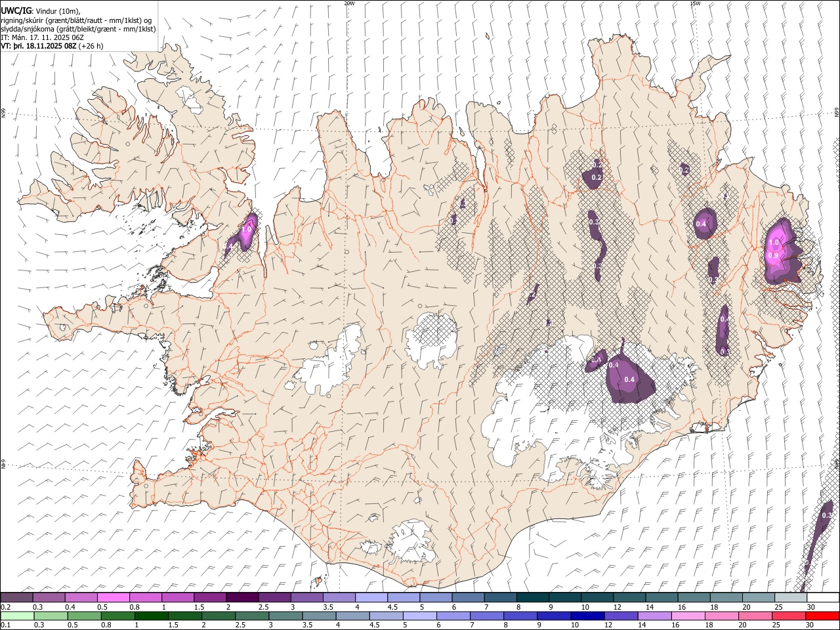Click the 'Vindur (10m)' header text
The width and height of the screenshot is (840, 630).
58,12
